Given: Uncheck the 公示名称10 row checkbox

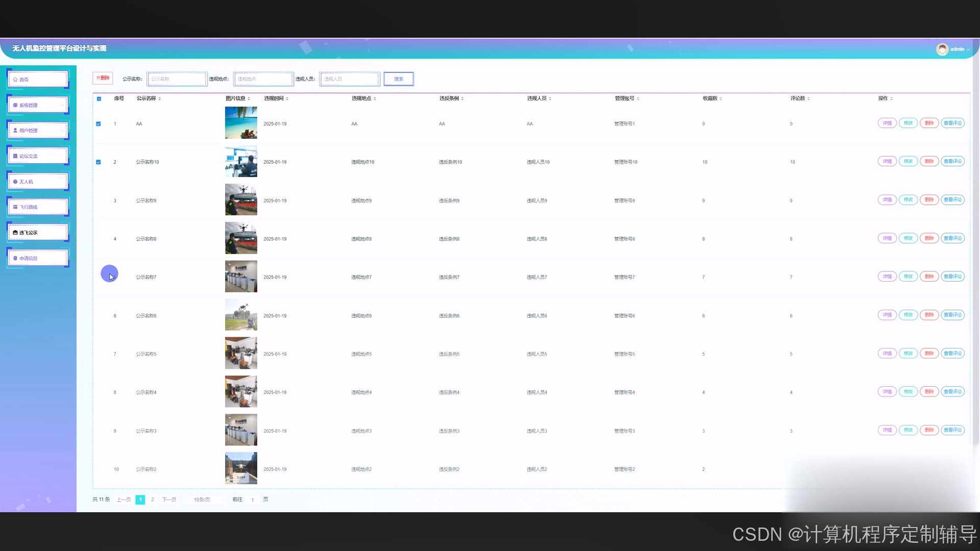Looking at the screenshot, I should click(x=99, y=162).
